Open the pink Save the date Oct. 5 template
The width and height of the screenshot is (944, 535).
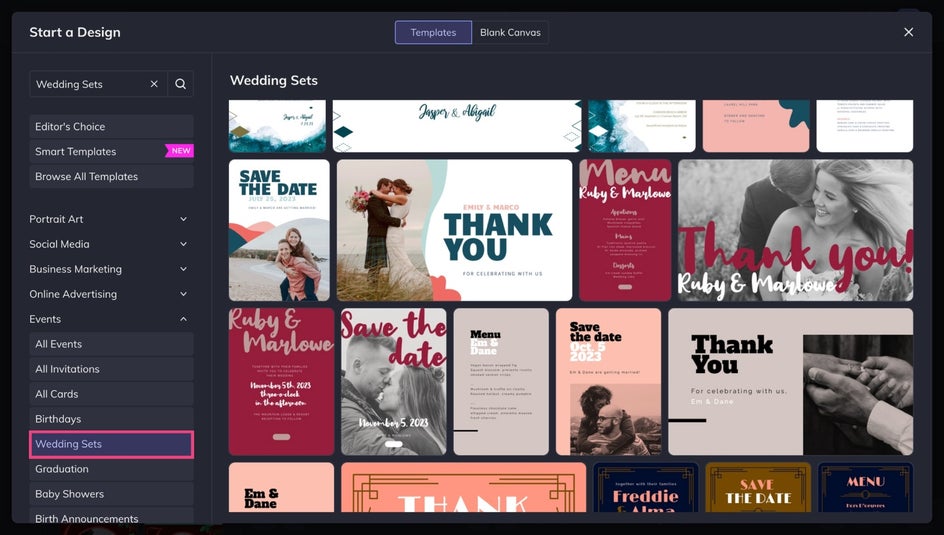[x=609, y=382]
